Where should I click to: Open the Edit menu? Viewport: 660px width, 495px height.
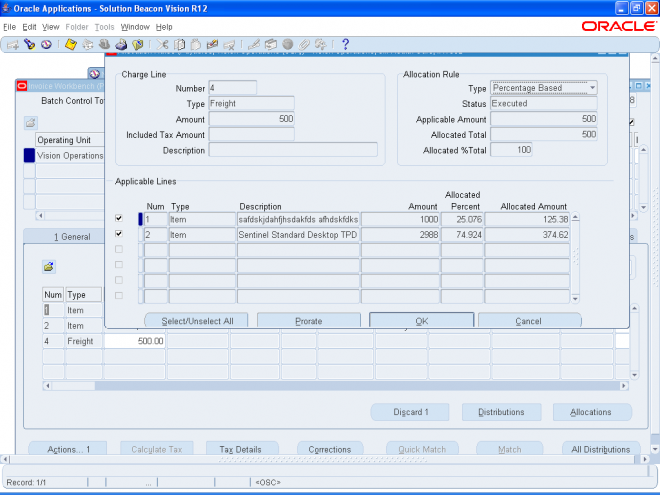(x=29, y=27)
